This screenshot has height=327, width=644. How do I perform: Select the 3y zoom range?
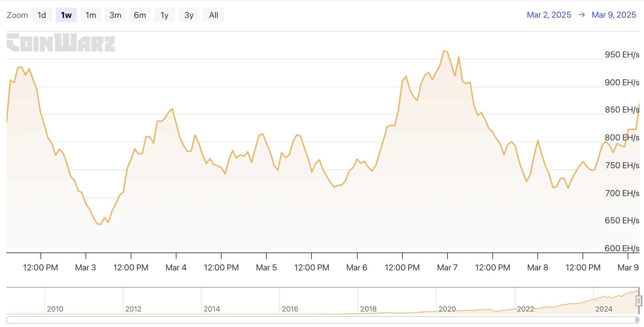(x=189, y=15)
